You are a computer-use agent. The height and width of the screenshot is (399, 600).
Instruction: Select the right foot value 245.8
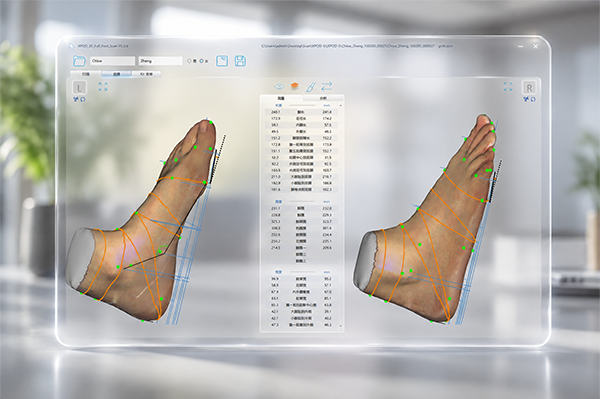(x=327, y=112)
